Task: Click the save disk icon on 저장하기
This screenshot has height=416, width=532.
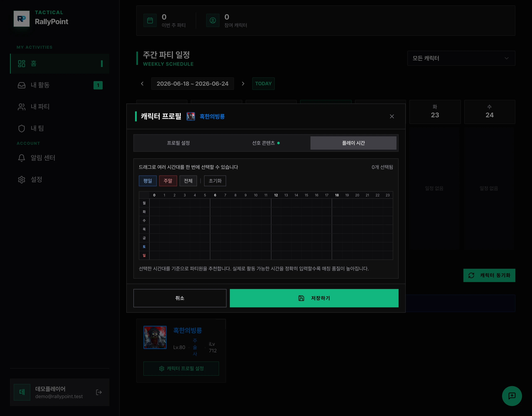Action: (301, 298)
